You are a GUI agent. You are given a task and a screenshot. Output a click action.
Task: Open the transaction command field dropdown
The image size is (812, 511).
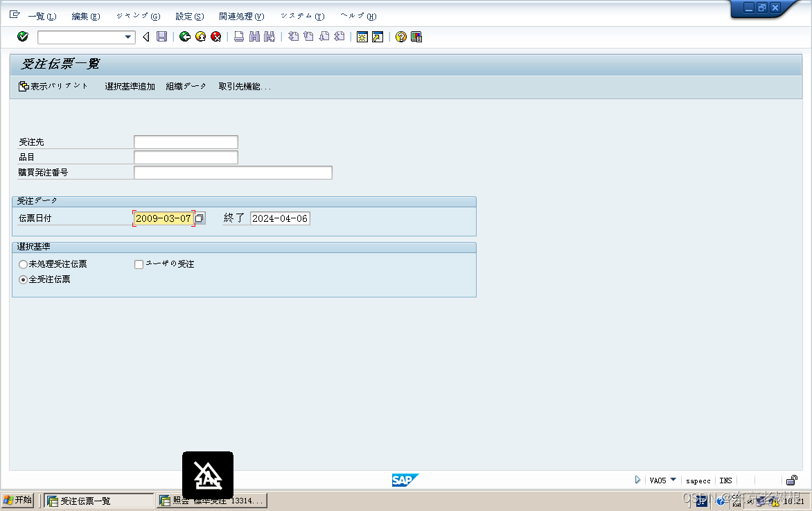(127, 37)
